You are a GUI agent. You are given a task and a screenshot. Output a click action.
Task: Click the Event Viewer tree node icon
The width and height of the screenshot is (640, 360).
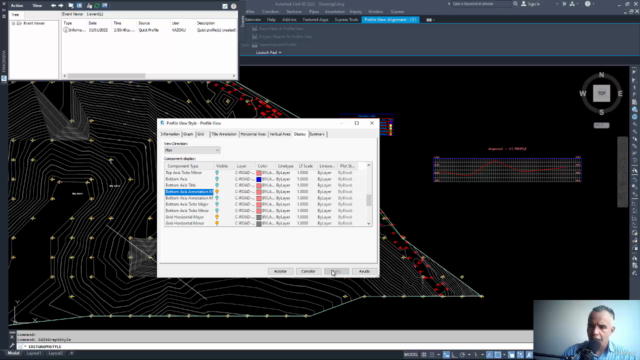[x=19, y=23]
